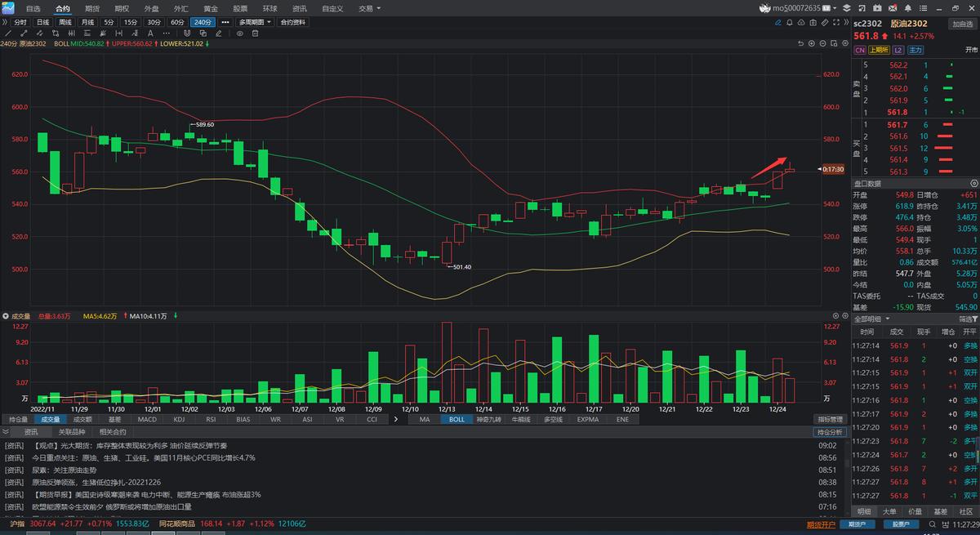
Task: Click the green BOLL MID line value
Action: [88, 43]
